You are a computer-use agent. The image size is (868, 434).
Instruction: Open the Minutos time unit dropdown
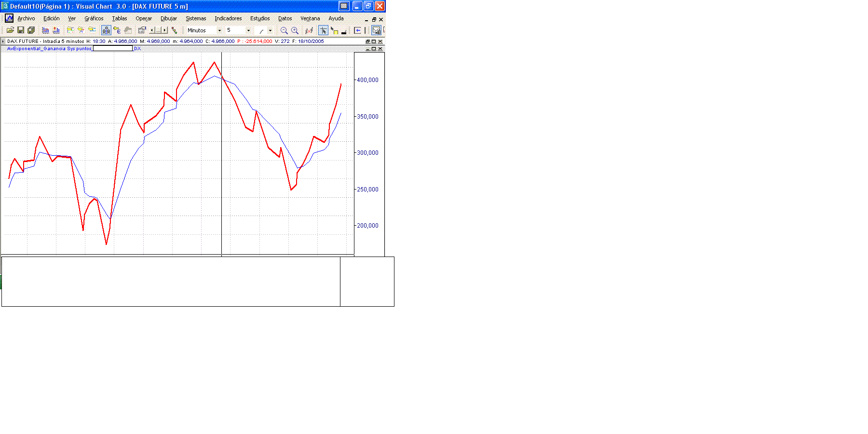point(219,30)
